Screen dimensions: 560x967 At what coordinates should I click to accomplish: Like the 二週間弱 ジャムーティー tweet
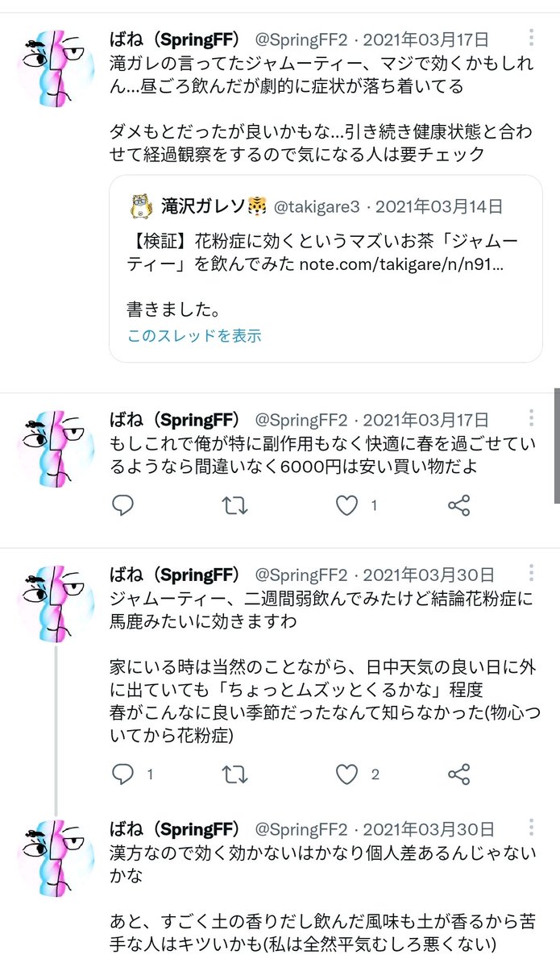pos(346,774)
